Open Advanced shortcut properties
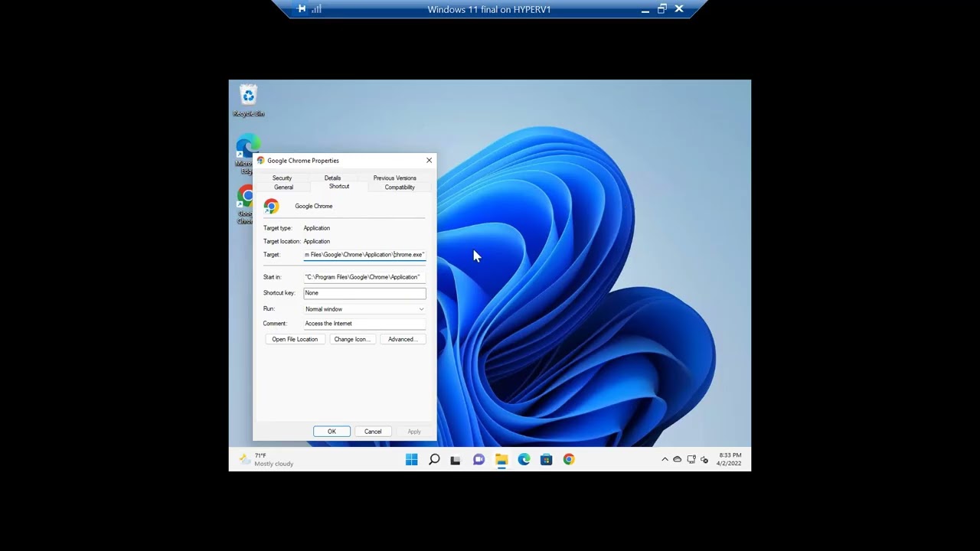980x551 pixels. point(402,339)
